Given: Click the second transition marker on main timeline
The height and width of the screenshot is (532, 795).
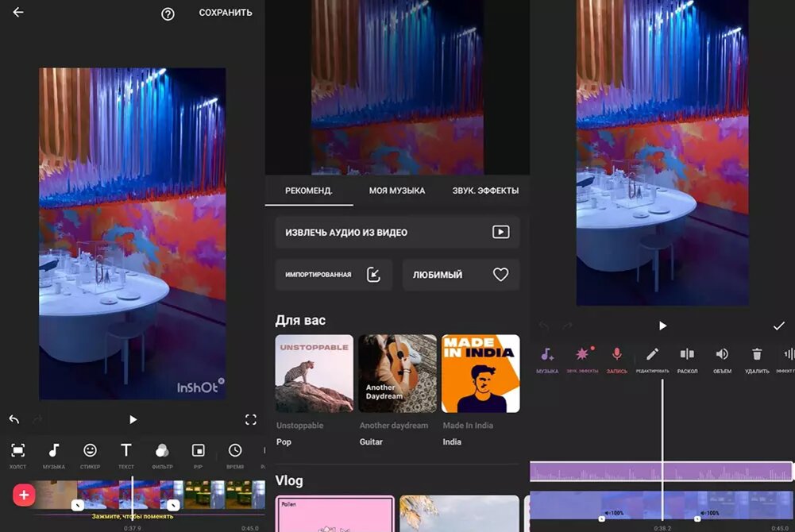Looking at the screenshot, I should click(173, 505).
